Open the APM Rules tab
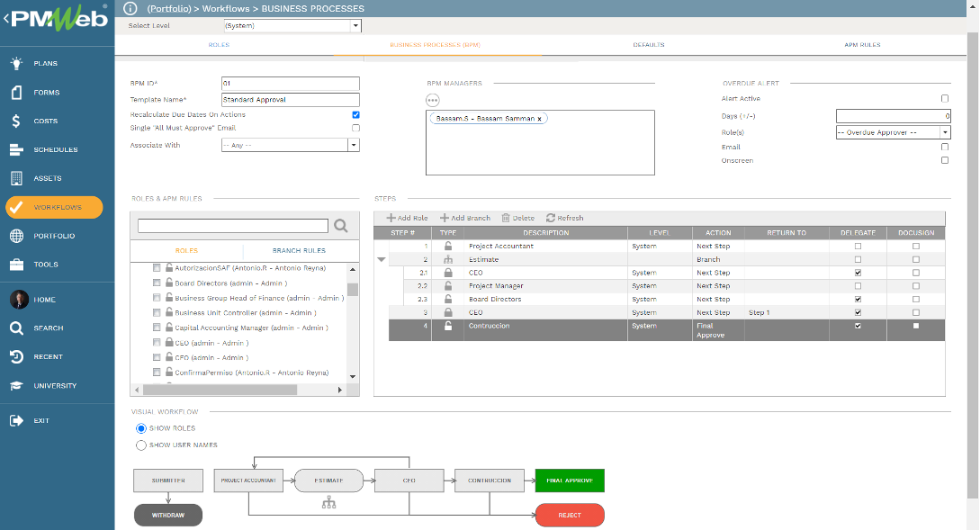 tap(862, 45)
